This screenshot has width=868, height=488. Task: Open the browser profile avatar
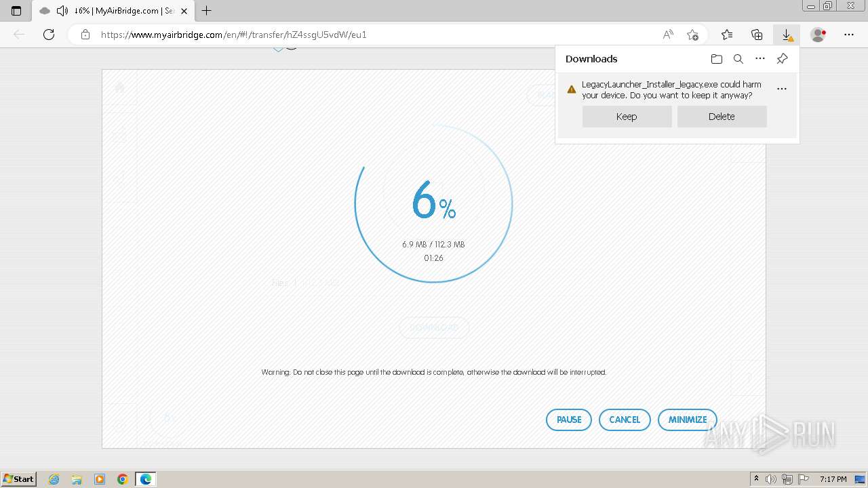818,35
